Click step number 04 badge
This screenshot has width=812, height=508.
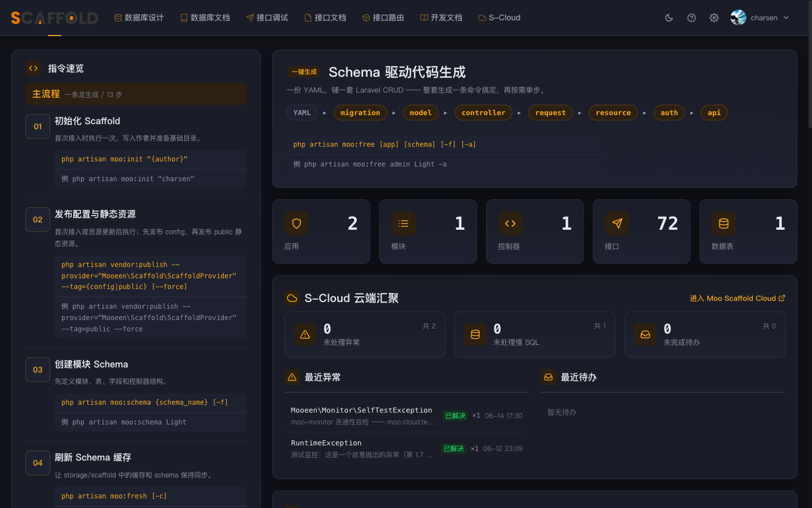click(38, 463)
